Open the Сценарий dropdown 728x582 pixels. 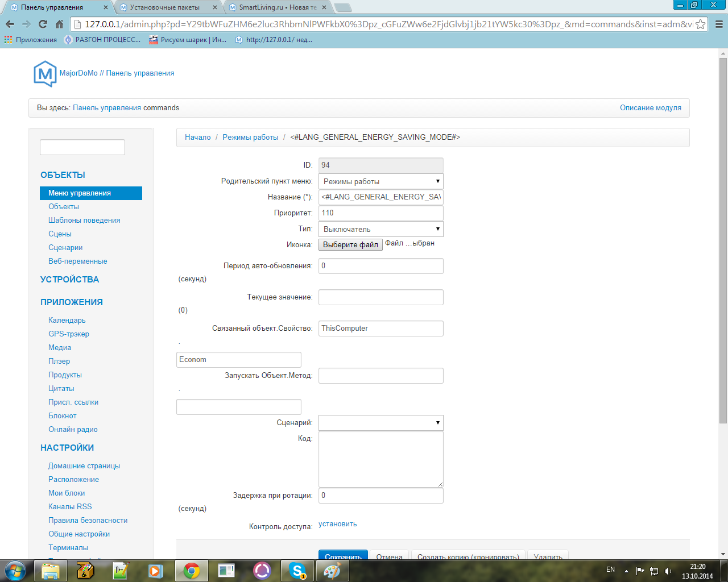[x=380, y=423]
